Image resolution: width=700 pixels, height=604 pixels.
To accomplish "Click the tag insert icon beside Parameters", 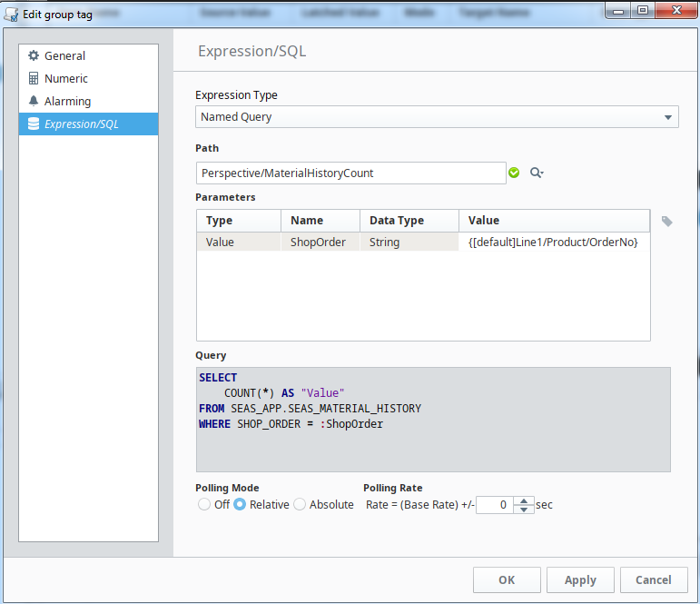I will pos(667,221).
